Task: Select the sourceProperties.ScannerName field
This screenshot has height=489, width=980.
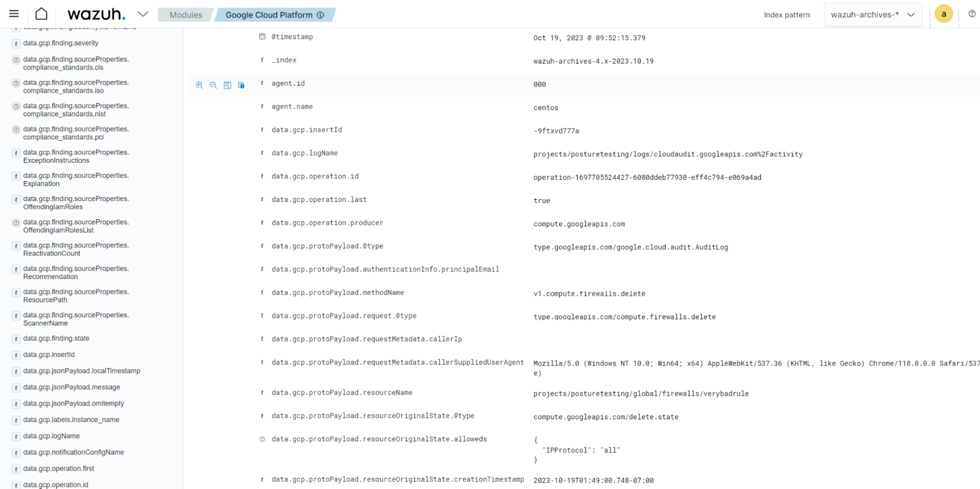Action: coord(76,319)
